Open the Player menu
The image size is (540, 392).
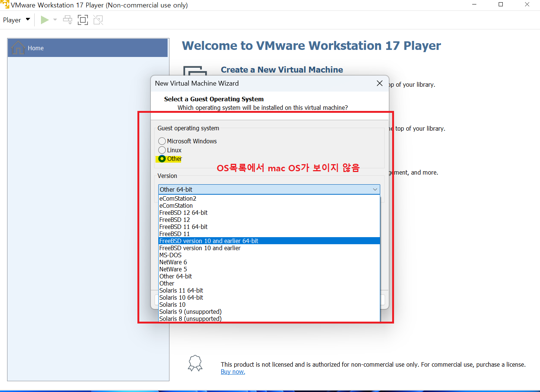click(x=16, y=20)
